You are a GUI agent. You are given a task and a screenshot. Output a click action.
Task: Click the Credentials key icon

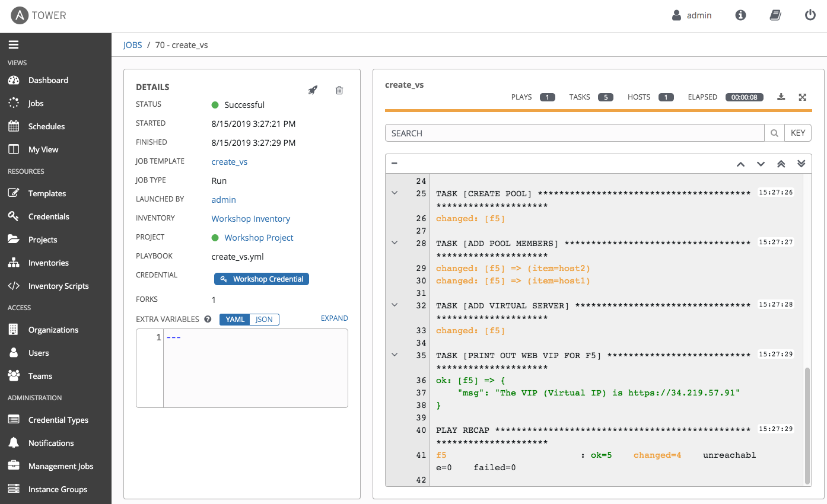pyautogui.click(x=14, y=216)
